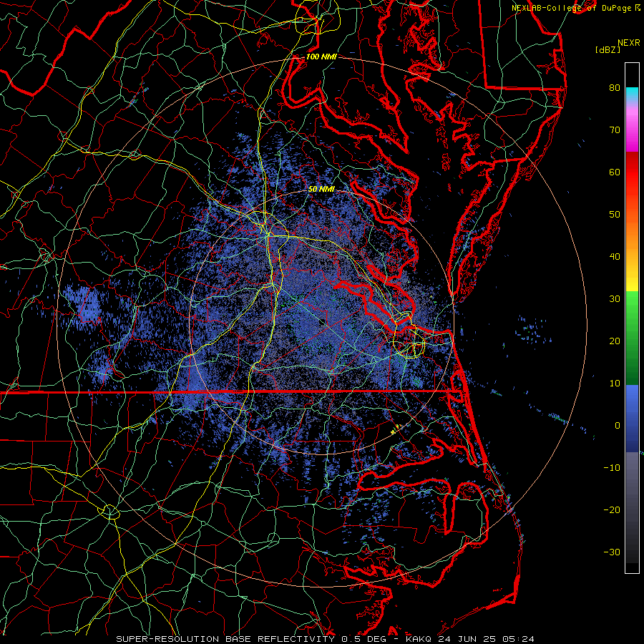Select the 70 value on dBZ scale
Screen dimensions: 644x644
[x=615, y=130]
